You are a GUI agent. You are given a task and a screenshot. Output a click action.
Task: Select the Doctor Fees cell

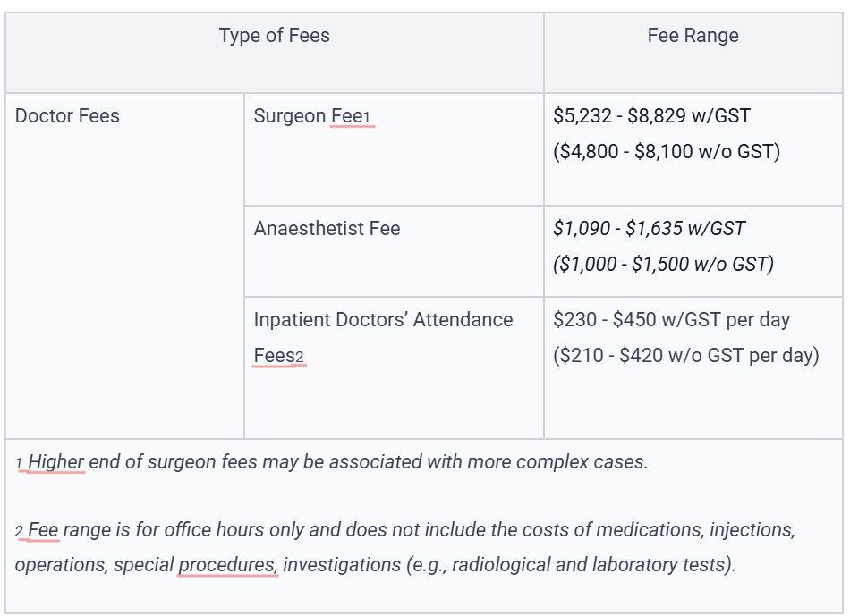coord(124,266)
